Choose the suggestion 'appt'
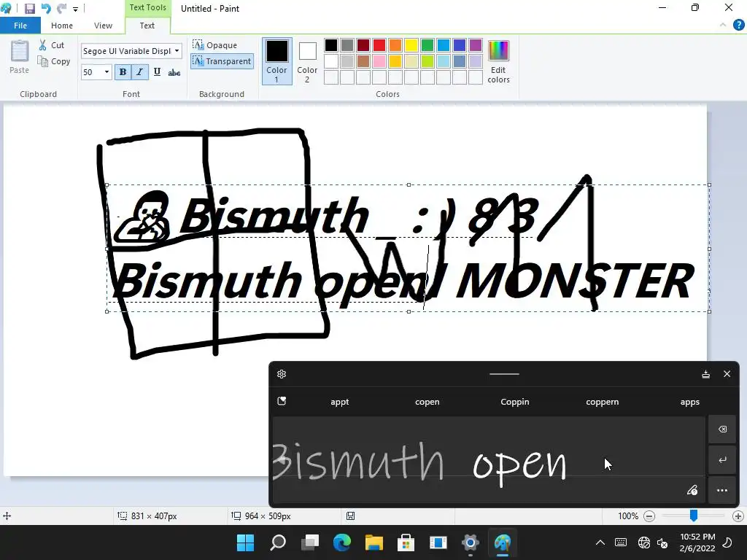This screenshot has height=560, width=747. tap(340, 402)
